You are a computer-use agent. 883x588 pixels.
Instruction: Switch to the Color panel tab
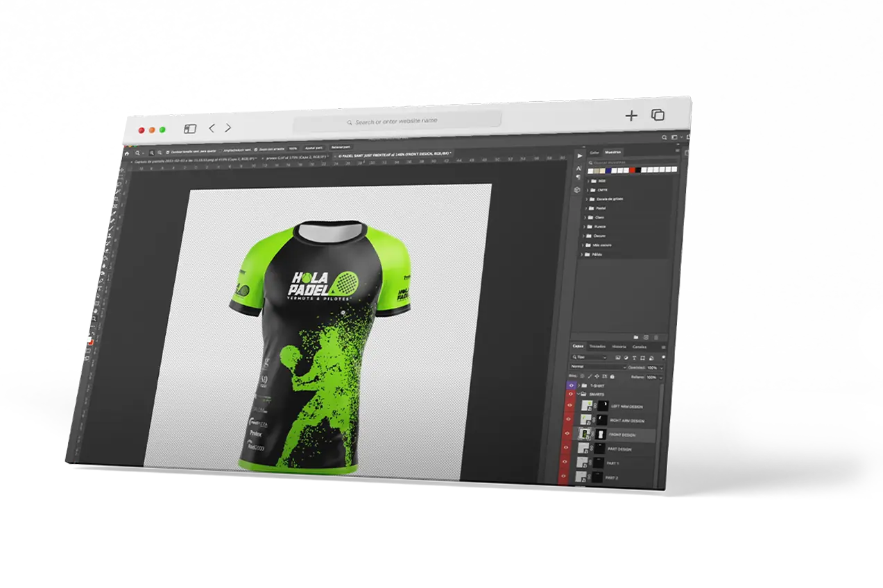594,152
